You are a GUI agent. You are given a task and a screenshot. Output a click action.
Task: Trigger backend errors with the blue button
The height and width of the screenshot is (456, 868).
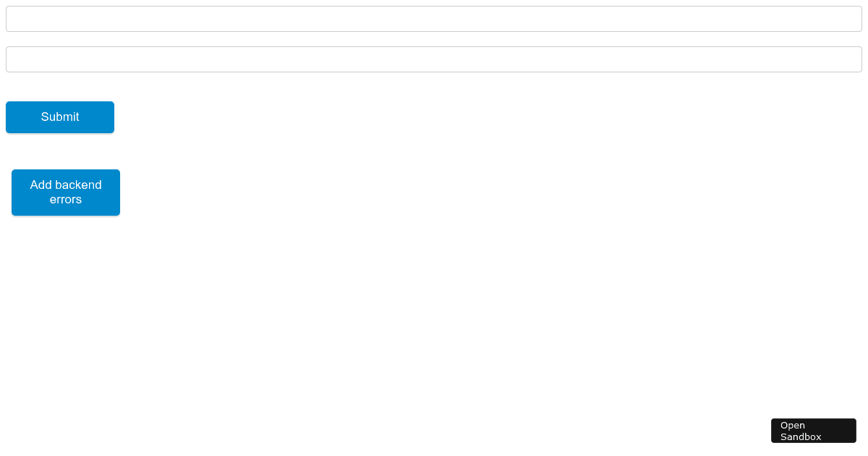pos(66,193)
